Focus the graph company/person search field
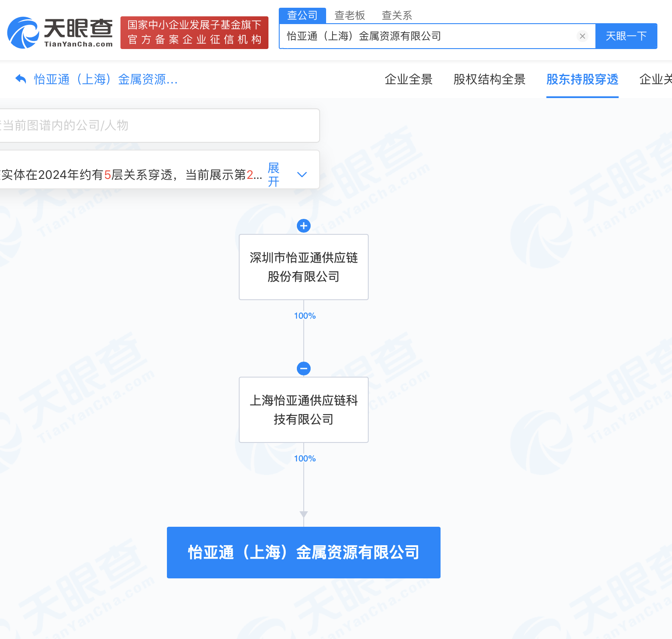 (x=159, y=126)
